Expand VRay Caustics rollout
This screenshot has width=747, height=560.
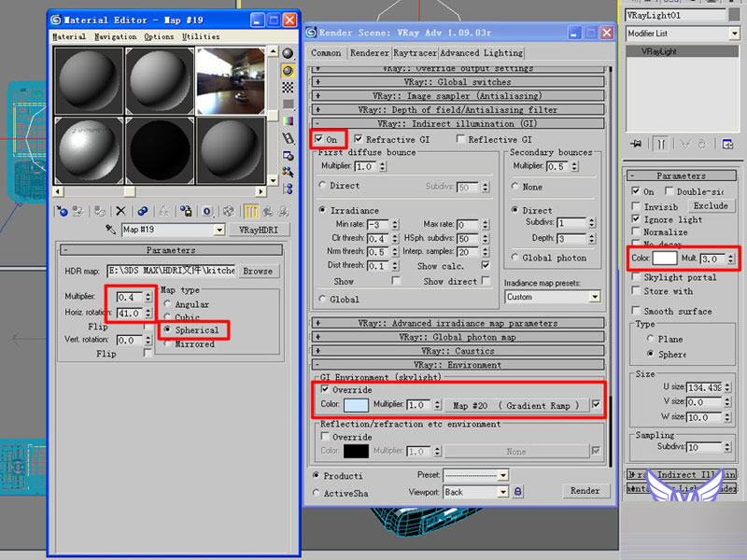(458, 351)
